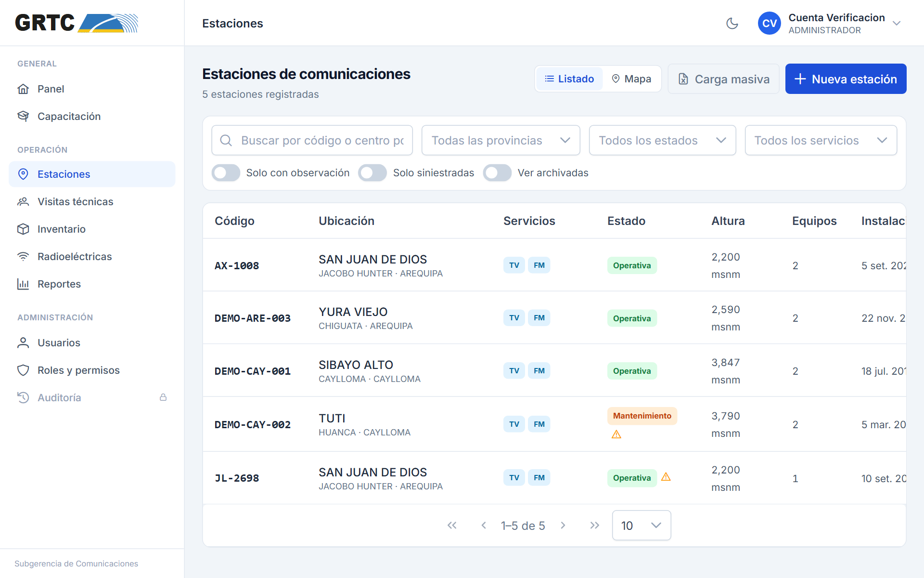The height and width of the screenshot is (578, 924).
Task: Go to last page double-arrow
Action: tap(595, 525)
